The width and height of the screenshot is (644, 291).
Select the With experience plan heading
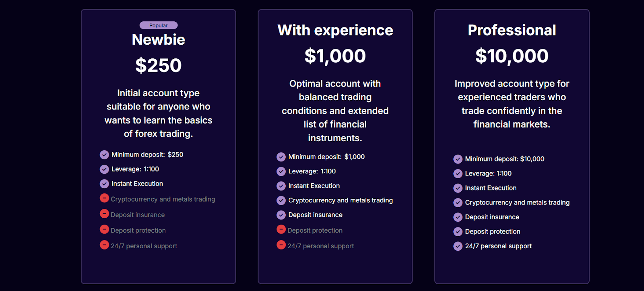(x=335, y=30)
